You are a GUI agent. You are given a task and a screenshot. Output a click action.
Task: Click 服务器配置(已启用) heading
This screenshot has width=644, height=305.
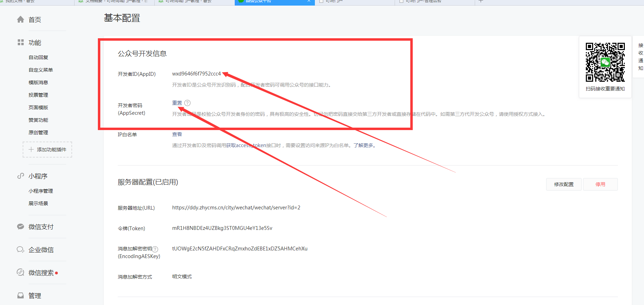click(x=148, y=182)
